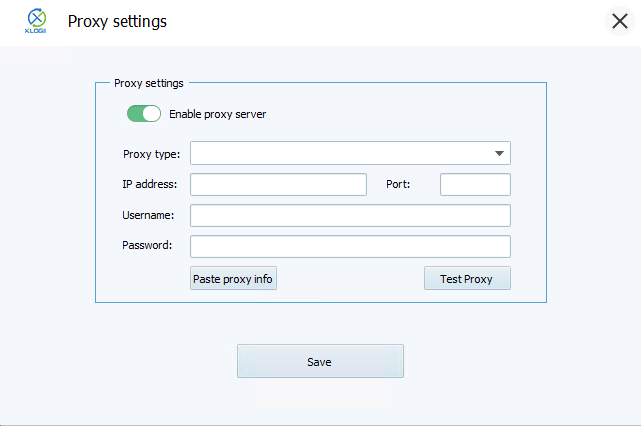The image size is (641, 426).
Task: Click the "Port:" label
Action: (398, 184)
